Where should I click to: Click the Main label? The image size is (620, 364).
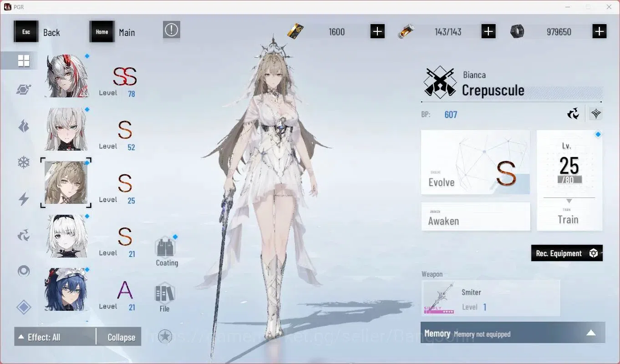(127, 32)
